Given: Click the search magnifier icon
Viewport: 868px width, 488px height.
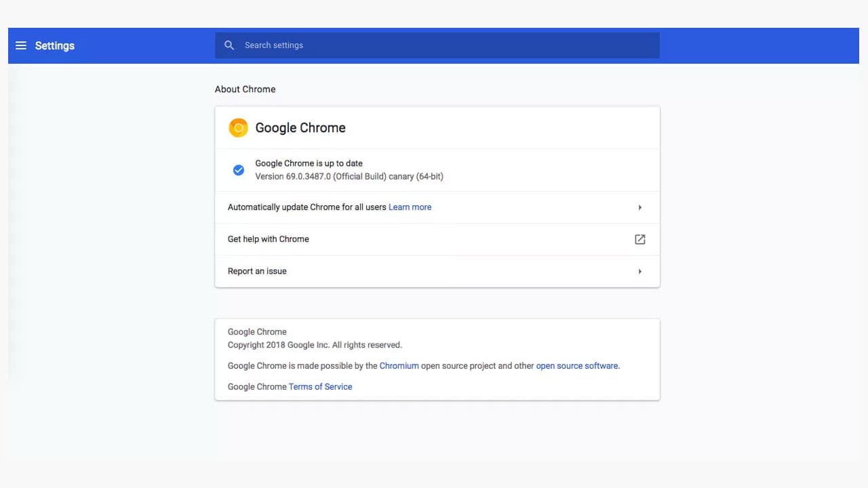Looking at the screenshot, I should pos(229,45).
